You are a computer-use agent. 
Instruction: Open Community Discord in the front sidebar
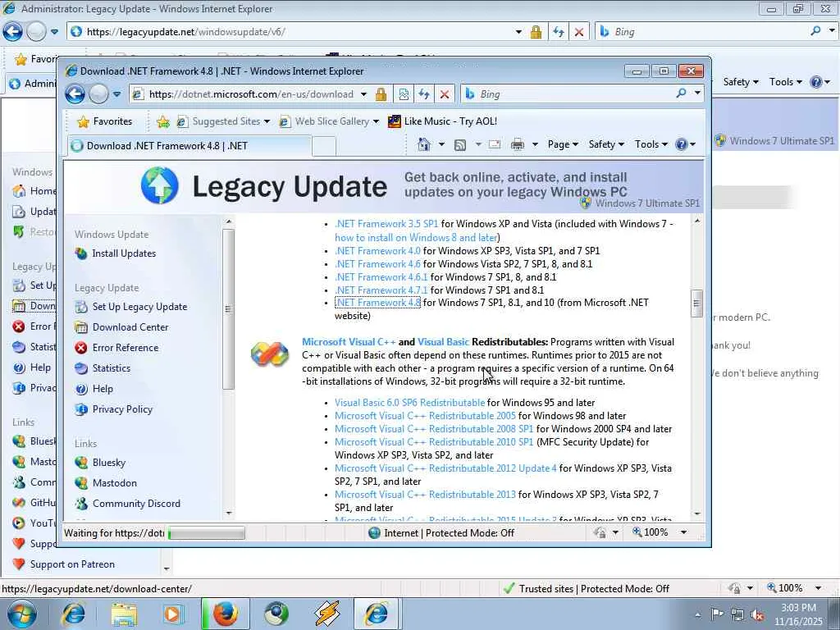(136, 504)
